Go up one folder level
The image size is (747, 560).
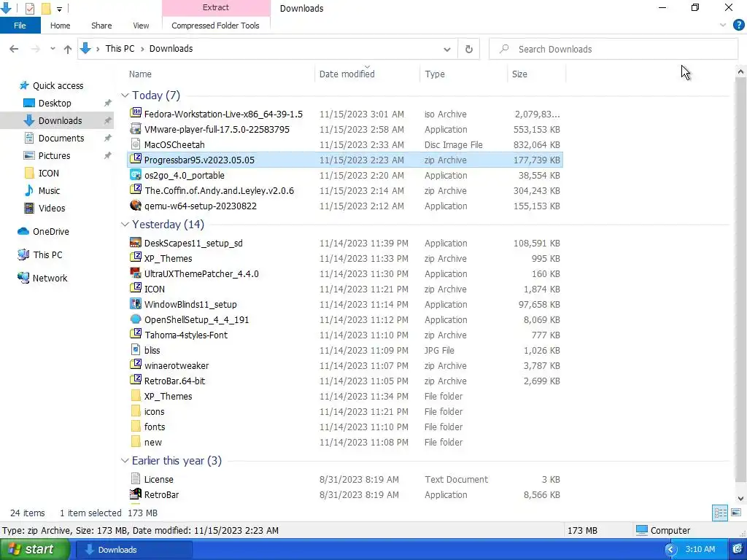click(68, 49)
